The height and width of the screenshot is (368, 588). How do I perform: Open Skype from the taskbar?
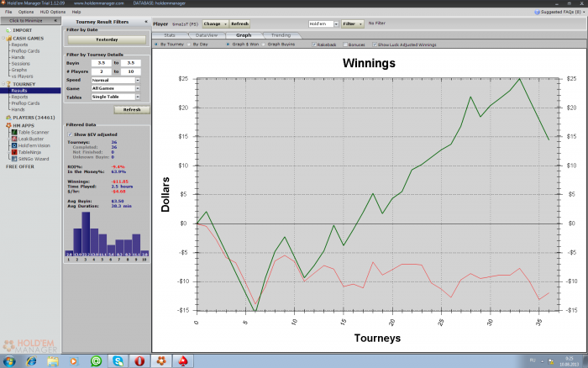pyautogui.click(x=118, y=361)
